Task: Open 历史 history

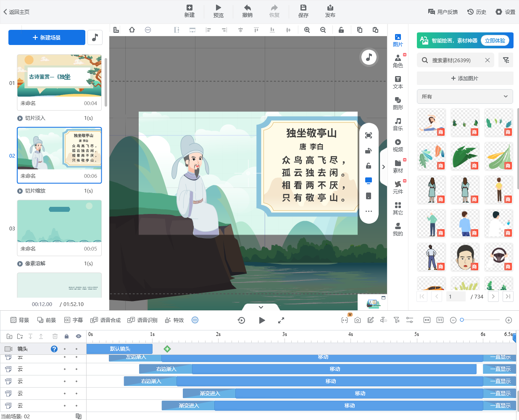Action: coord(477,12)
